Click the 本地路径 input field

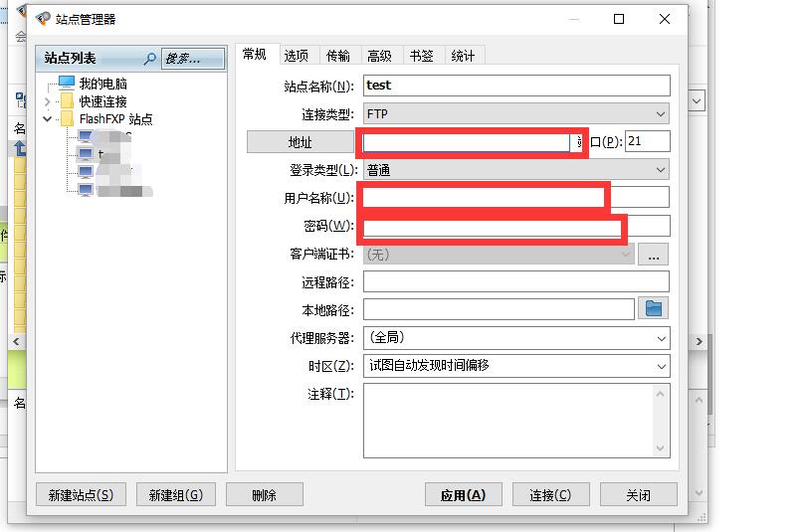tap(499, 309)
